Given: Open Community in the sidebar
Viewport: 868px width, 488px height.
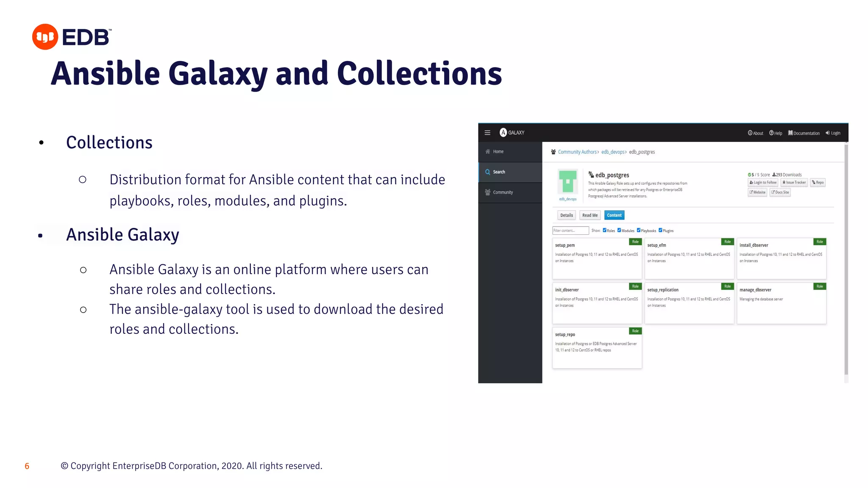Looking at the screenshot, I should 510,192.
